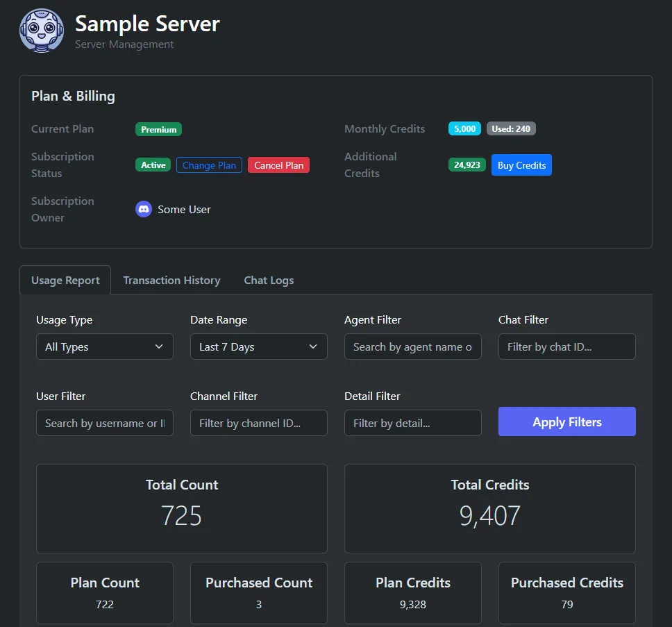
Task: Click the Change Plan button
Action: pos(209,165)
